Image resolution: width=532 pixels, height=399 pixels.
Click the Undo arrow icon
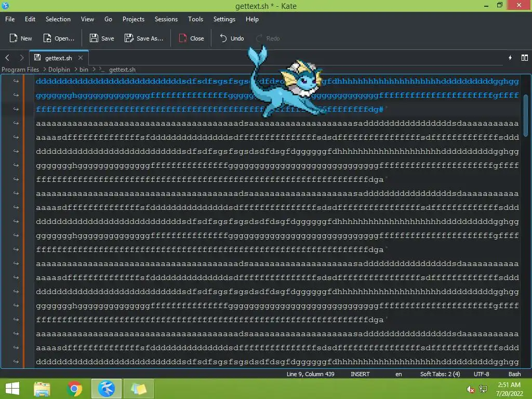[223, 38]
